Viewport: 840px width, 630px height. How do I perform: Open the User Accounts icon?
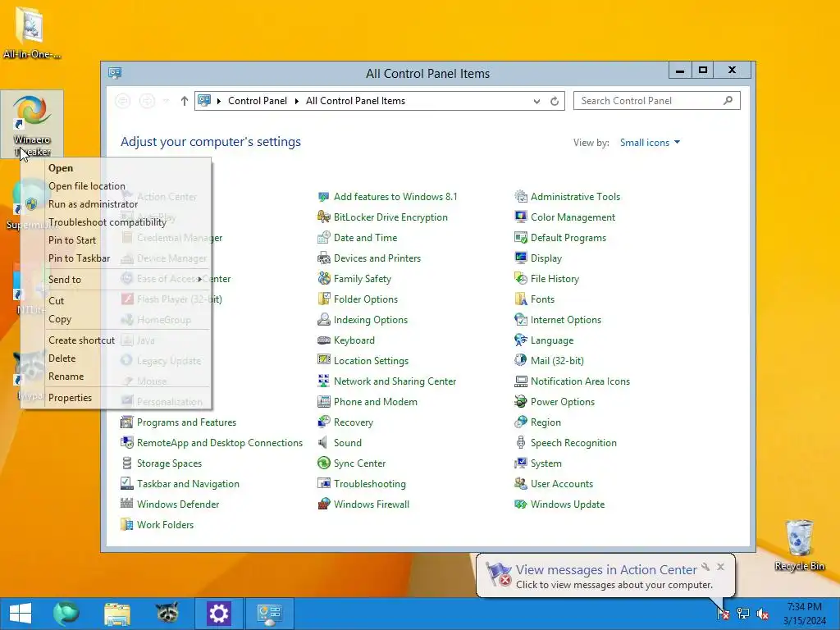(521, 484)
